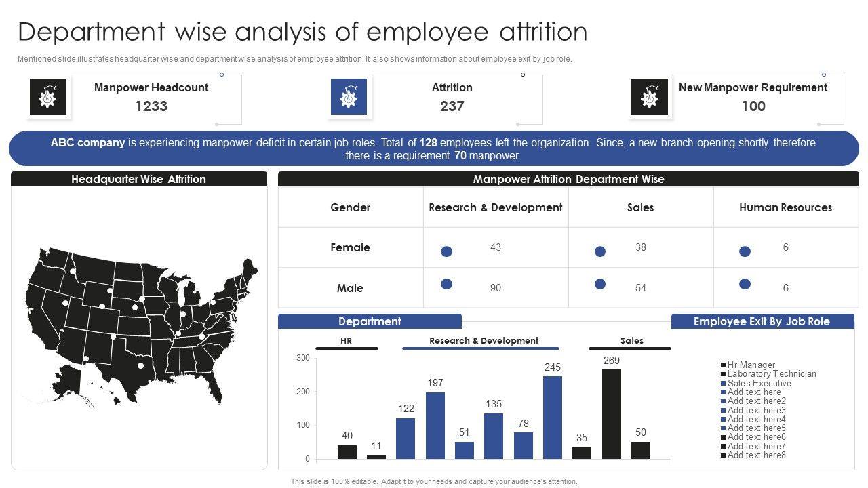Click the blue Attrition gear icon
868x488 pixels.
click(349, 96)
